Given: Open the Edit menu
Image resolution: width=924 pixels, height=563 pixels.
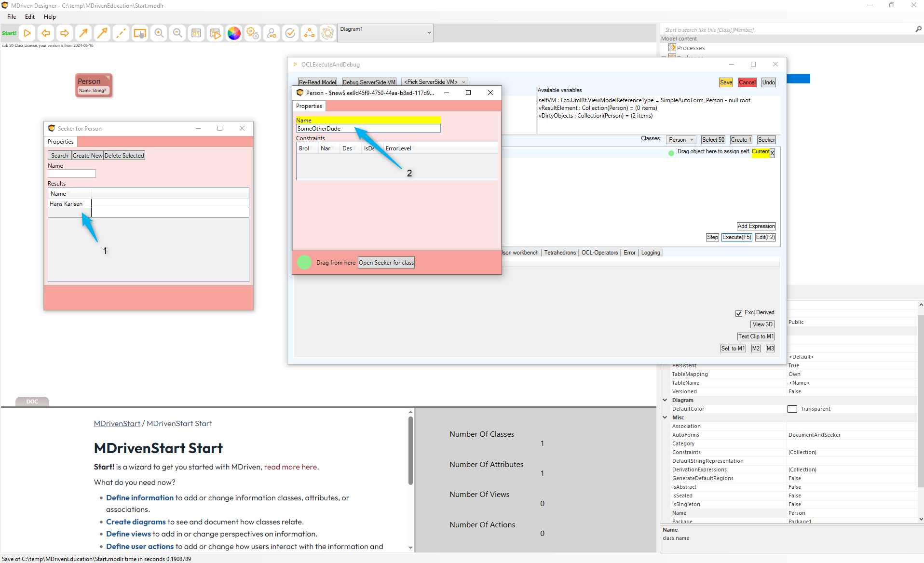Looking at the screenshot, I should click(x=30, y=17).
